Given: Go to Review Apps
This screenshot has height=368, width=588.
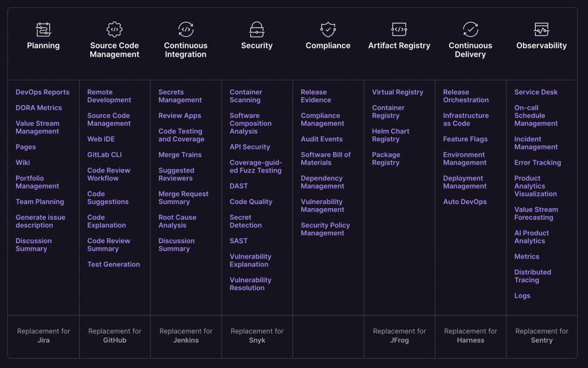Looking at the screenshot, I should click(x=180, y=116).
